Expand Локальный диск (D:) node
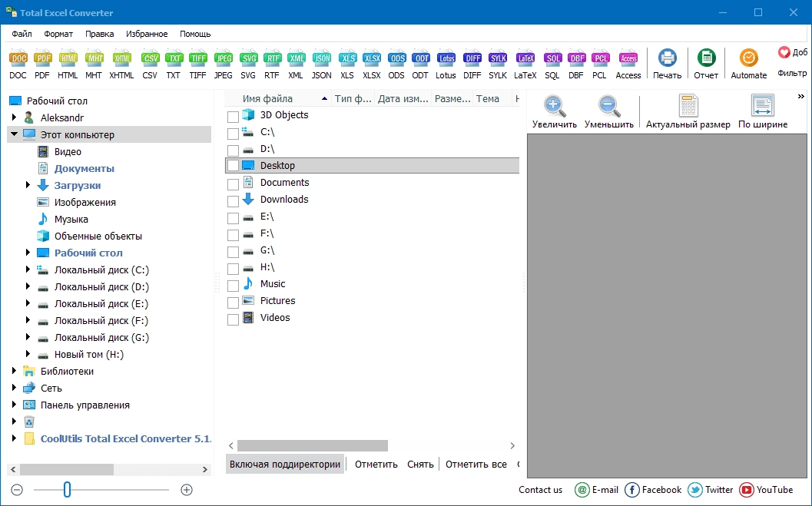Viewport: 812px width, 506px height. 28,286
